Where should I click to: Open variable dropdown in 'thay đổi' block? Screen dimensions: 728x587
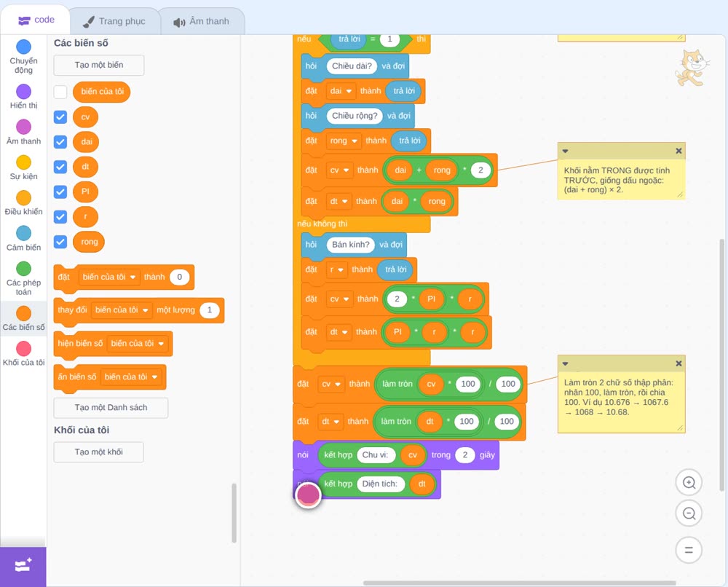122,310
